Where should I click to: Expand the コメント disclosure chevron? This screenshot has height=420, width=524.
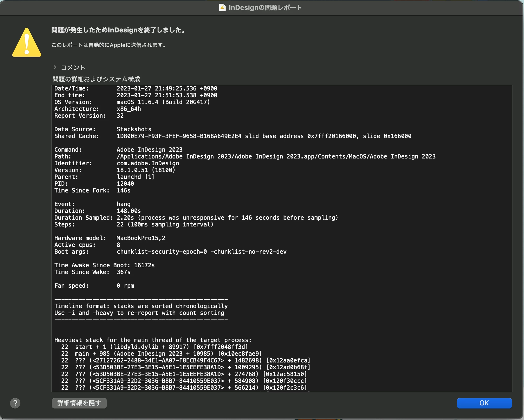click(55, 67)
